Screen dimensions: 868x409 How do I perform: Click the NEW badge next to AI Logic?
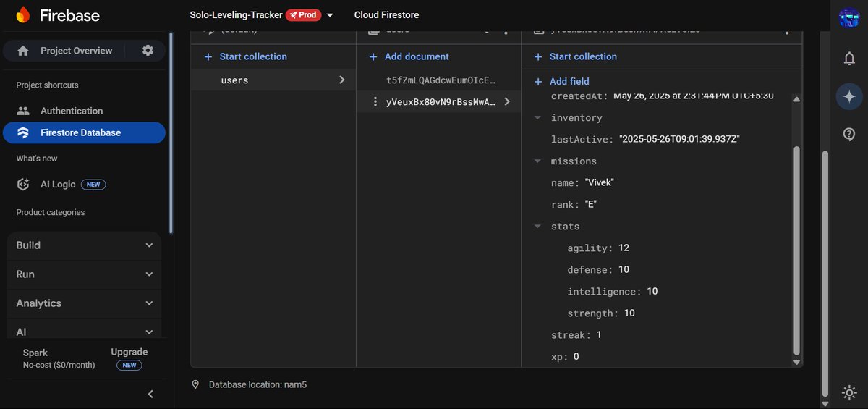93,185
